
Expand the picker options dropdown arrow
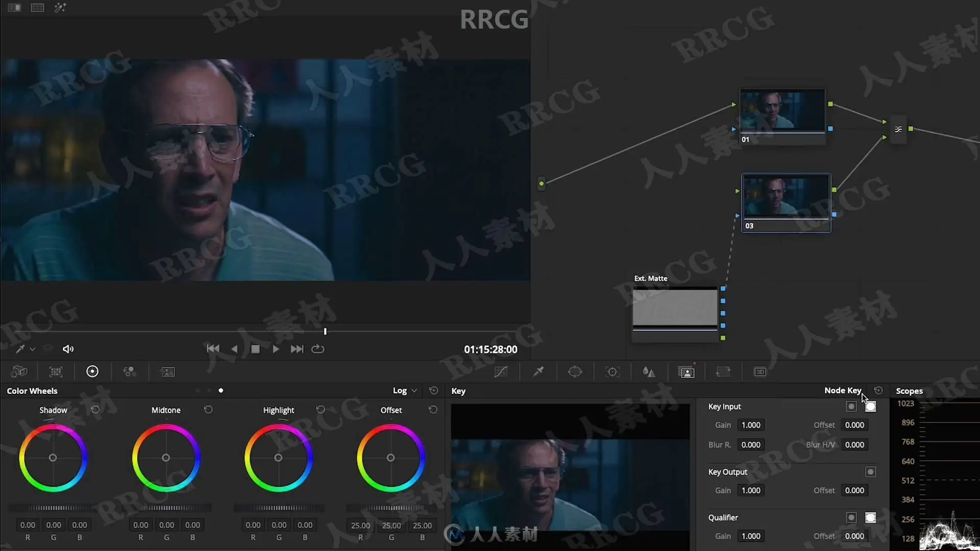33,349
